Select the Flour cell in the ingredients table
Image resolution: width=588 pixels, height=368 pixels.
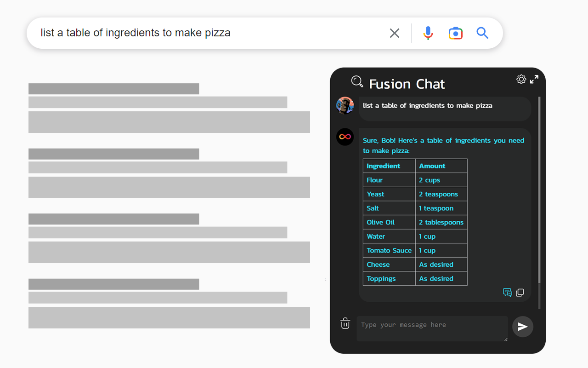[x=374, y=180]
